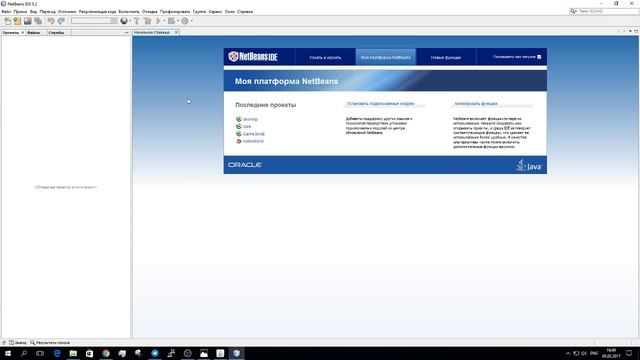This screenshot has height=360, width=640.
Task: Click the Oracle logo
Action: point(244,165)
